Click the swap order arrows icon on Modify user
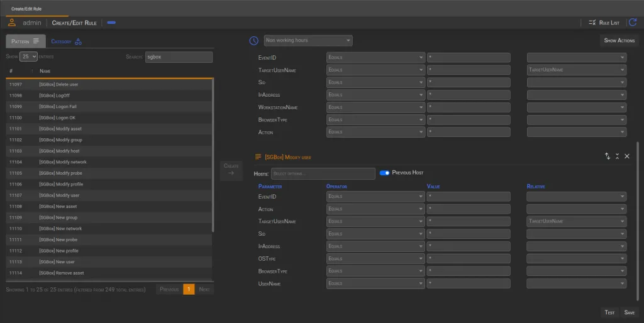 coord(608,156)
